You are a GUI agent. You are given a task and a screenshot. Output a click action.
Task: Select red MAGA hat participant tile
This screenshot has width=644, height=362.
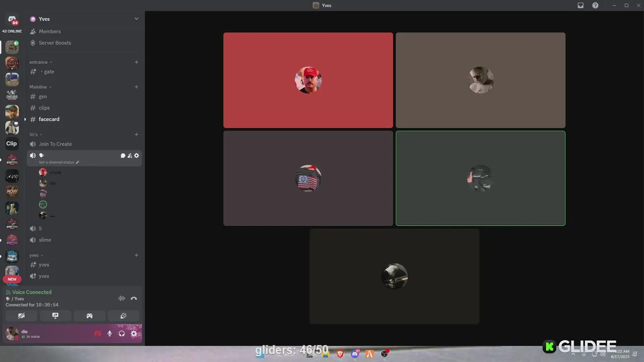pos(308,80)
